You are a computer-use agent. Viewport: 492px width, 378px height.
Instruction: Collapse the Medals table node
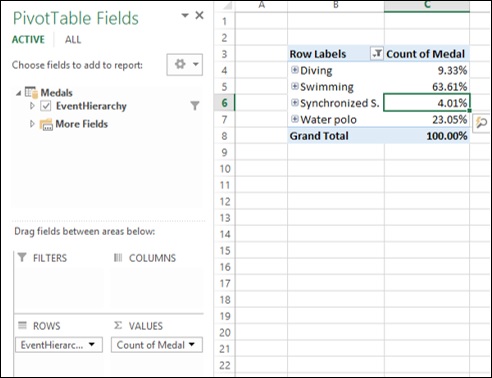coord(19,93)
